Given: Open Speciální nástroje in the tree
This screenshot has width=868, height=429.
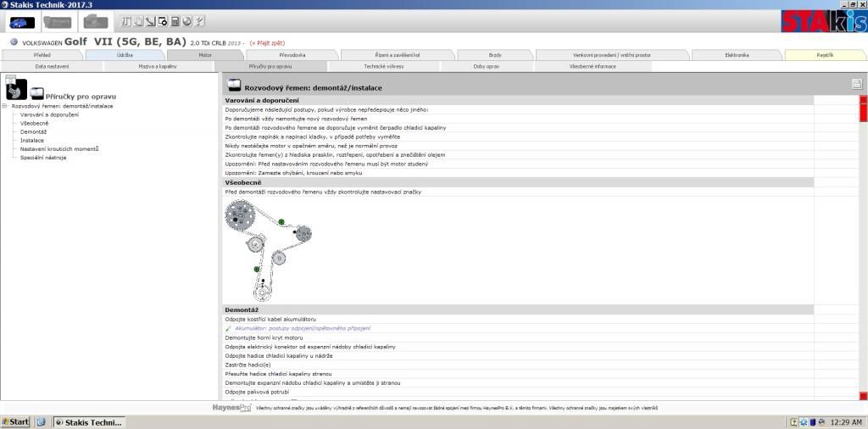Looking at the screenshot, I should coord(43,158).
